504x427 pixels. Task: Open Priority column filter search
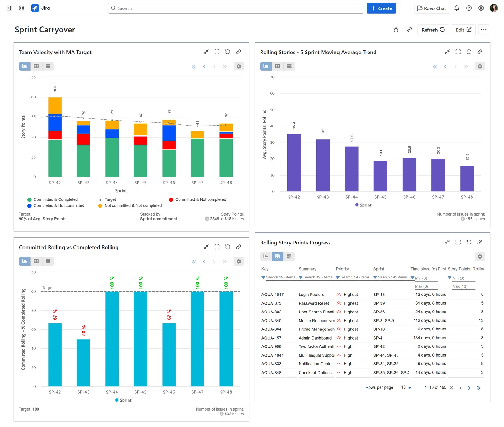(354, 278)
